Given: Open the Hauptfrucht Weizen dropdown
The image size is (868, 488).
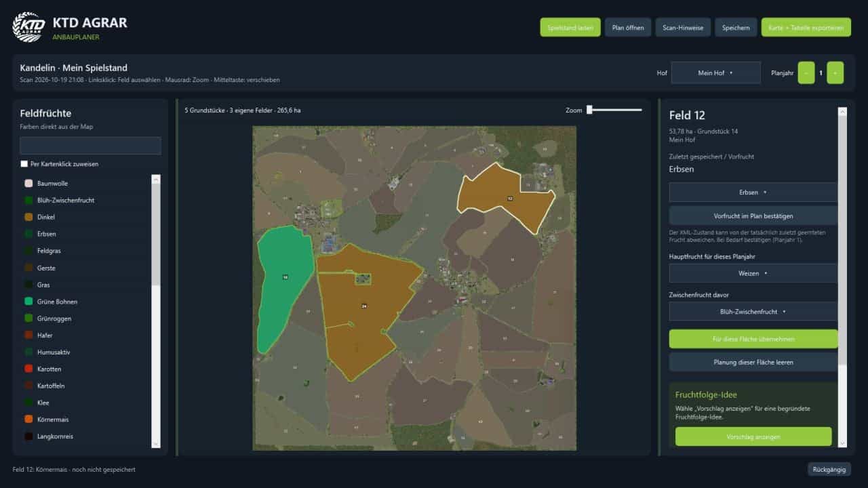Looking at the screenshot, I should (753, 273).
